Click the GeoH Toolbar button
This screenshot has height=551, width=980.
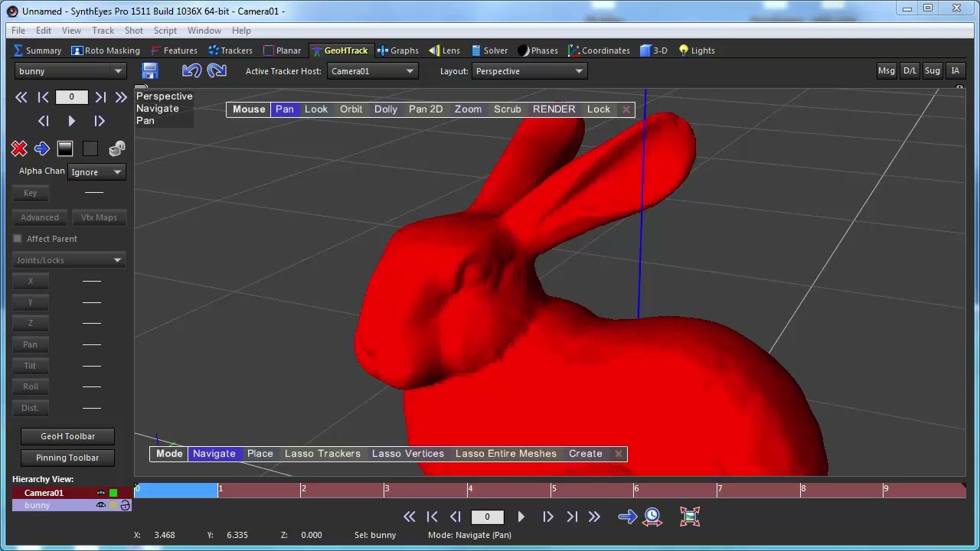pos(67,436)
